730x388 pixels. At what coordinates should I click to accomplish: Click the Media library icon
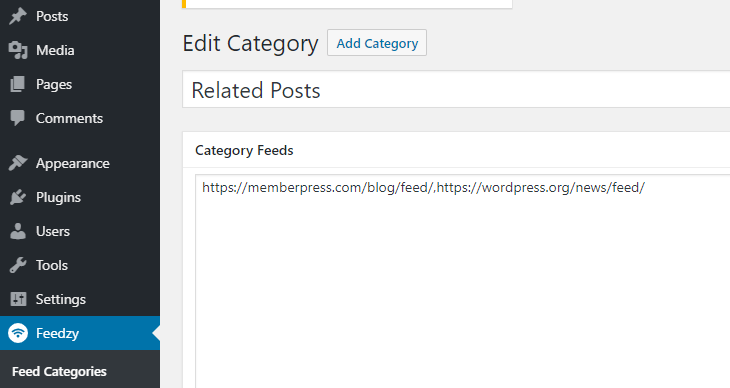18,50
